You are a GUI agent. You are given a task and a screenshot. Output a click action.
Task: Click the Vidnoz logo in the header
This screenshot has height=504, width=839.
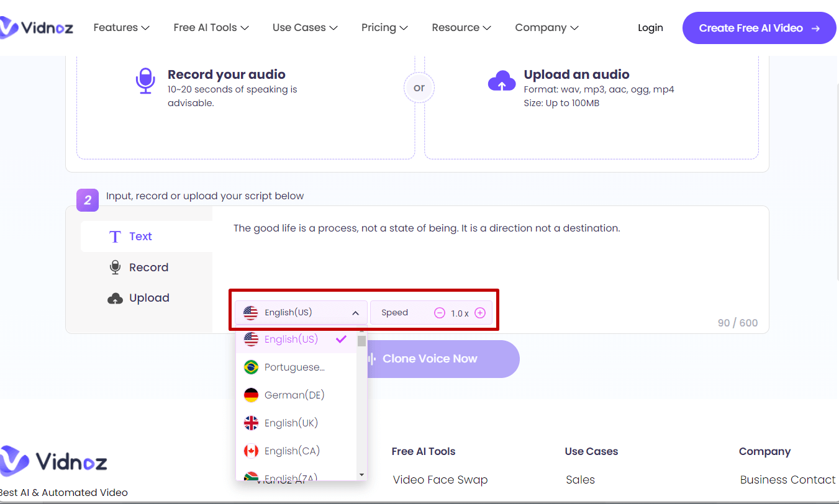35,27
